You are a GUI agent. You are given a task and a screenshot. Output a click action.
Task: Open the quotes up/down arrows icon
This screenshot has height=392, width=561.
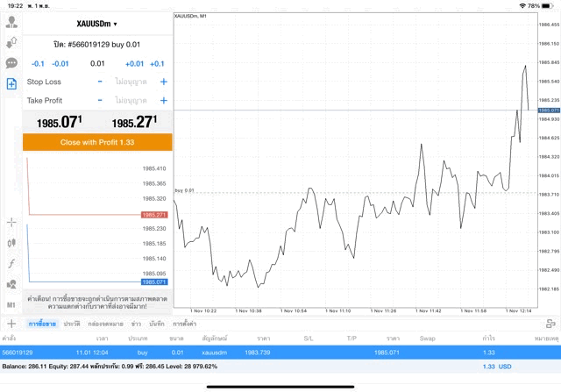11,42
